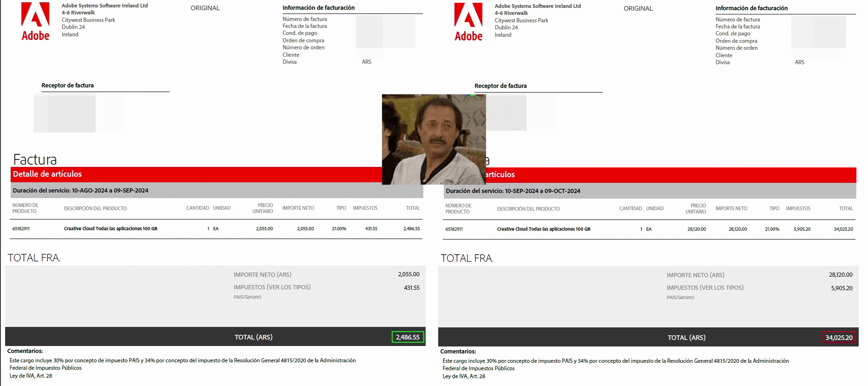868x386 pixels.
Task: Click the right invoice's 'Creative Cloud Todas las aplicaciones 100 GB'
Action: click(544, 229)
